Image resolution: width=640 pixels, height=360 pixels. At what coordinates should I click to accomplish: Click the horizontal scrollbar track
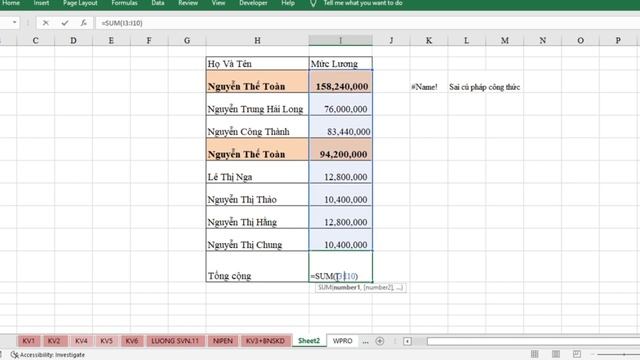pyautogui.click(x=533, y=341)
